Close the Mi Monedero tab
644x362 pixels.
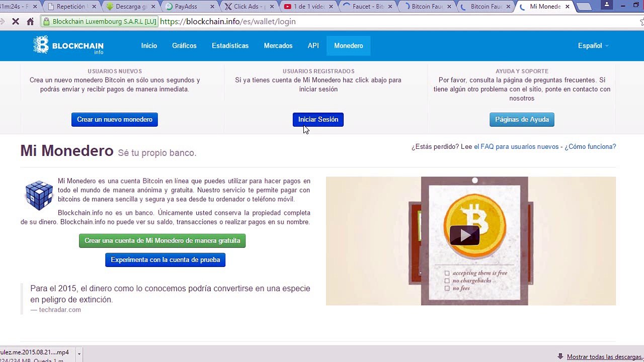(568, 7)
